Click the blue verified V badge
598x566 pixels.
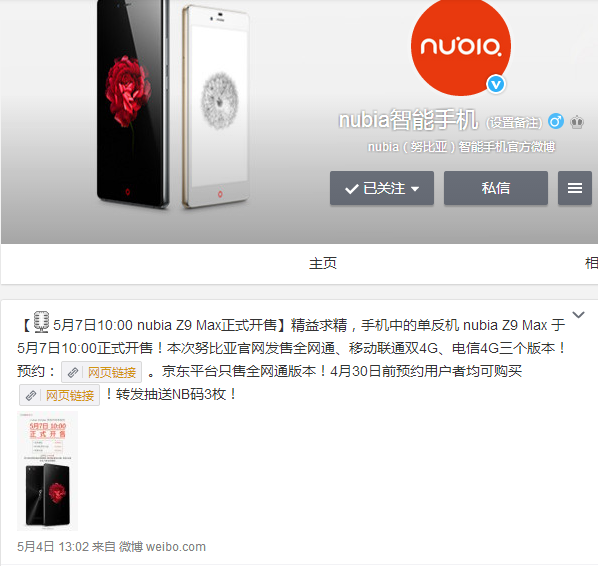tap(496, 84)
